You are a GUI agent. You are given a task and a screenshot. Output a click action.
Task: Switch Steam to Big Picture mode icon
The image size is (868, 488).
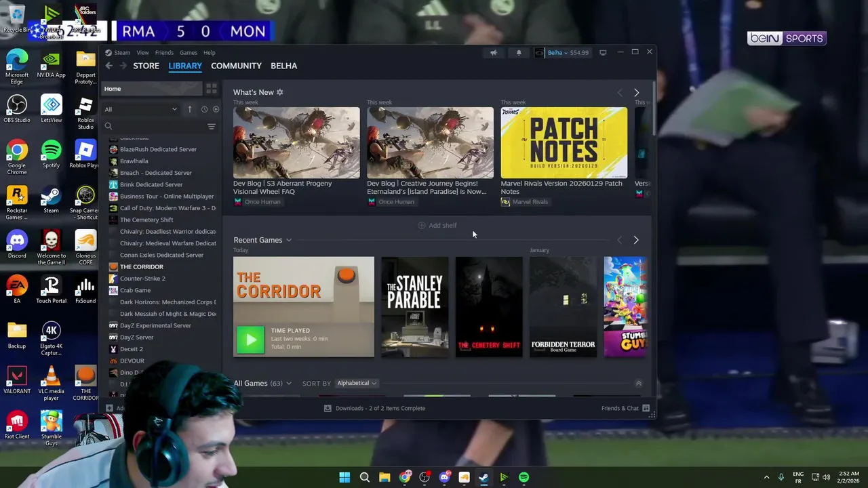(x=603, y=53)
